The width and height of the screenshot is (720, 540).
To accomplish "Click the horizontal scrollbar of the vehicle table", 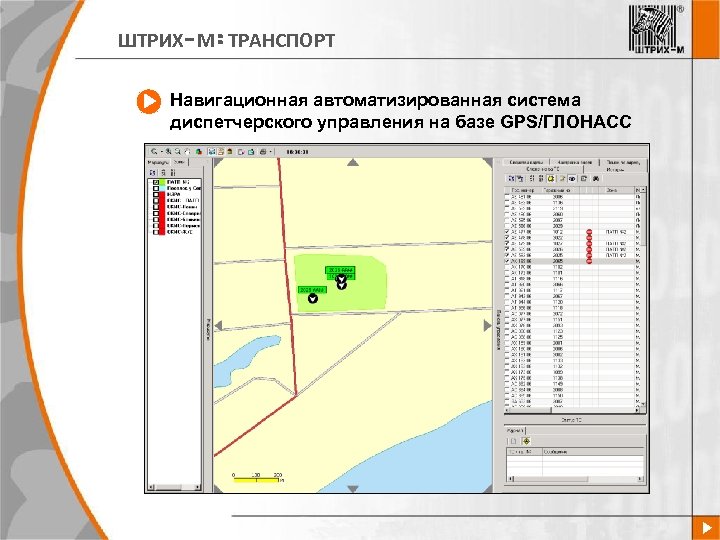I will pyautogui.click(x=573, y=410).
